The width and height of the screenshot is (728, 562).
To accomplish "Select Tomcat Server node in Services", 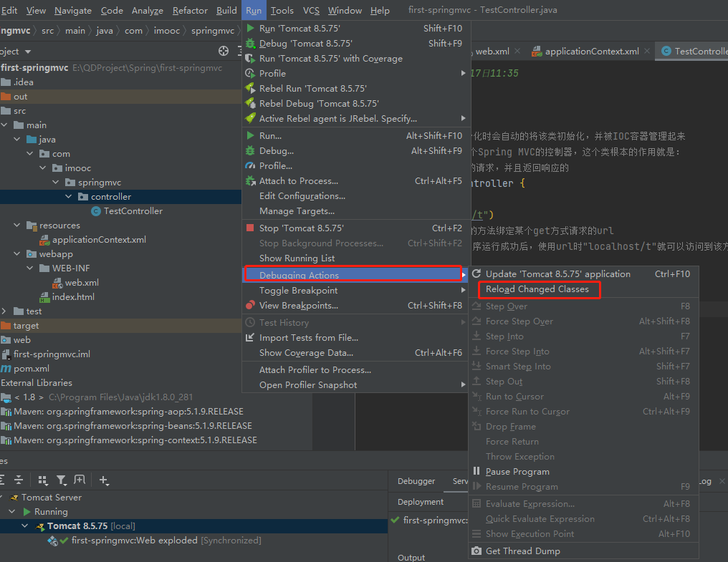I will (51, 497).
